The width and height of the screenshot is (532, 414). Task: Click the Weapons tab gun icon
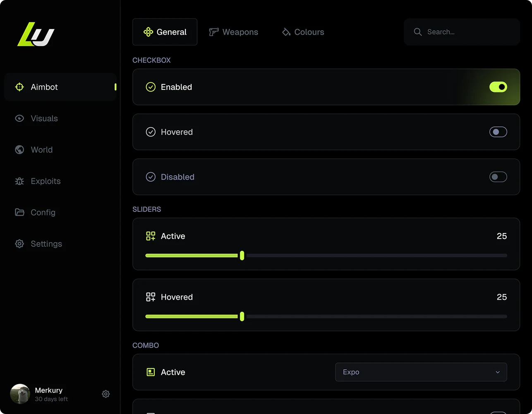(213, 32)
